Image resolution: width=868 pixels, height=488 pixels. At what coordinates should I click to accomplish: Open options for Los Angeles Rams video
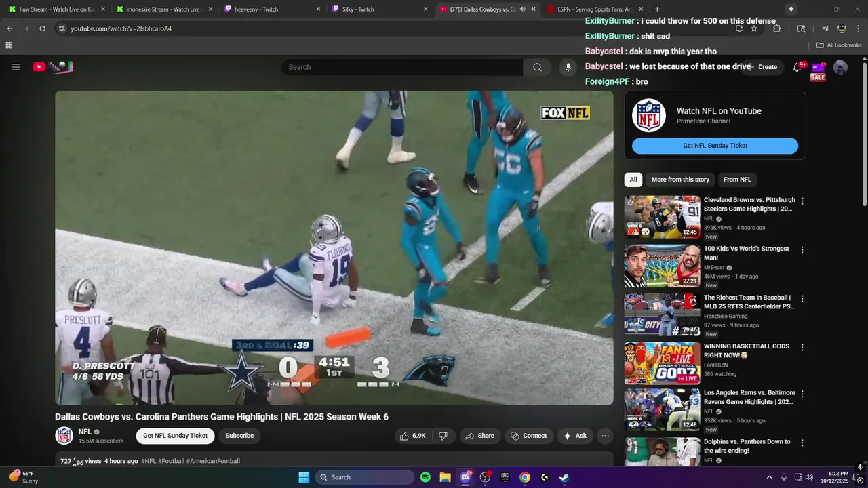802,394
